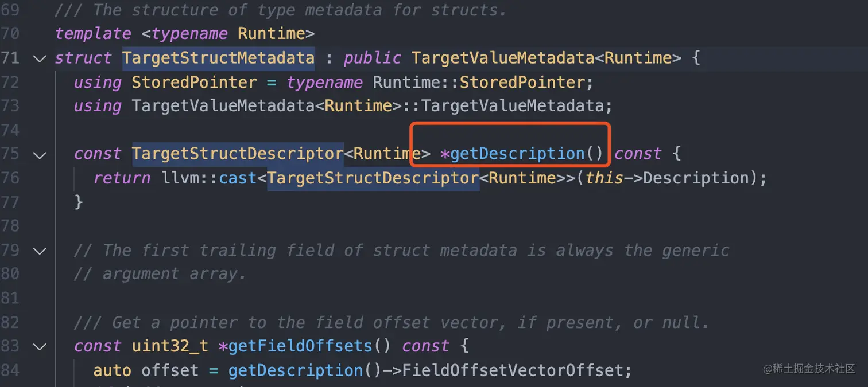The image size is (868, 387).
Task: Collapse the comment block starting line 79
Action: (40, 251)
